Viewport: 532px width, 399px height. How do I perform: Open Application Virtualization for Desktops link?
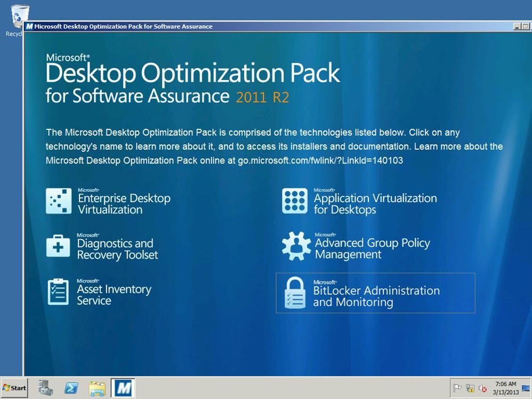click(x=375, y=203)
